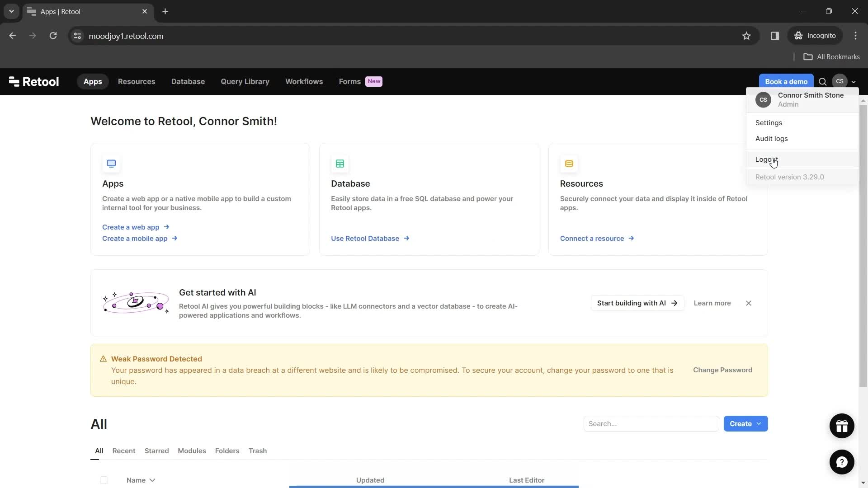This screenshot has width=868, height=488.
Task: Dismiss the AI banner close button
Action: click(750, 303)
